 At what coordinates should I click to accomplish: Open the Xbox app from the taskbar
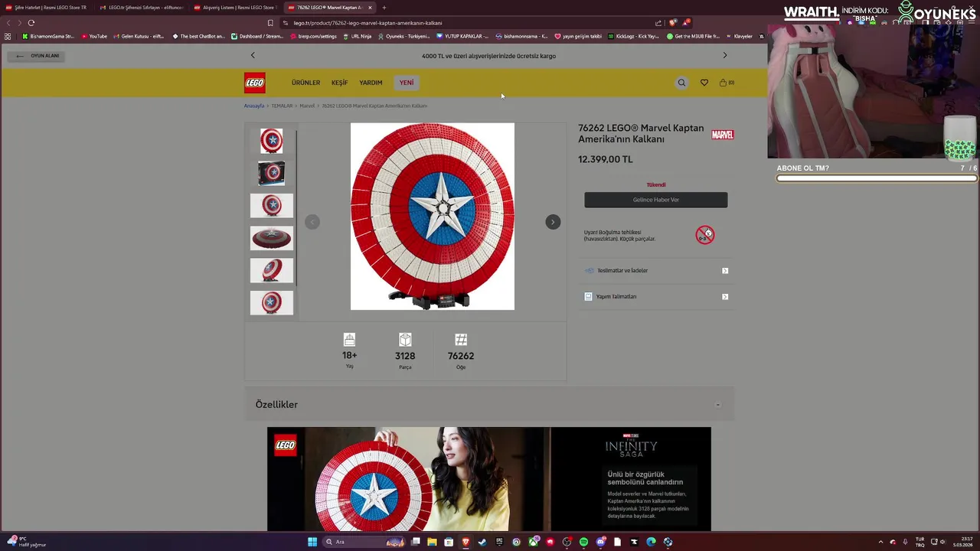point(533,542)
